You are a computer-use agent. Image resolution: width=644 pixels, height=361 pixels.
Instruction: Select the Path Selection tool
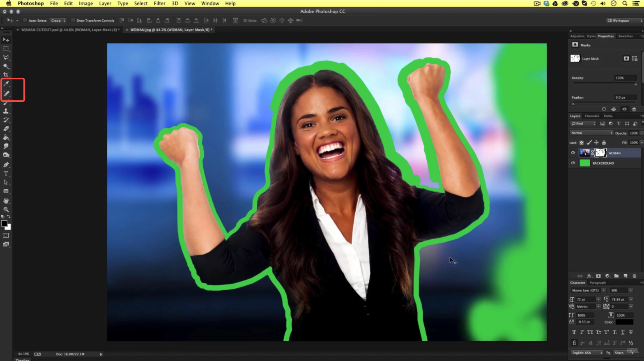point(6,183)
